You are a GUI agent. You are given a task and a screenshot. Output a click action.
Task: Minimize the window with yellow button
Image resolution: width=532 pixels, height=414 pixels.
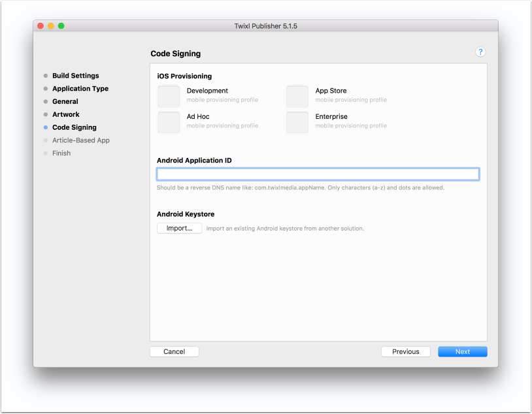coord(50,25)
